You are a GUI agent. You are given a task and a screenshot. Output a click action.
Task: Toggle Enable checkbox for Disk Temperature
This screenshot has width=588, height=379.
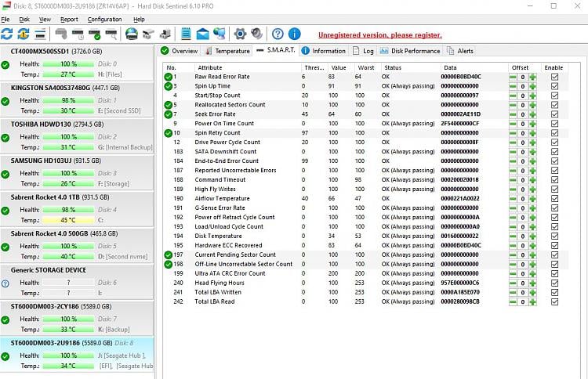click(554, 236)
